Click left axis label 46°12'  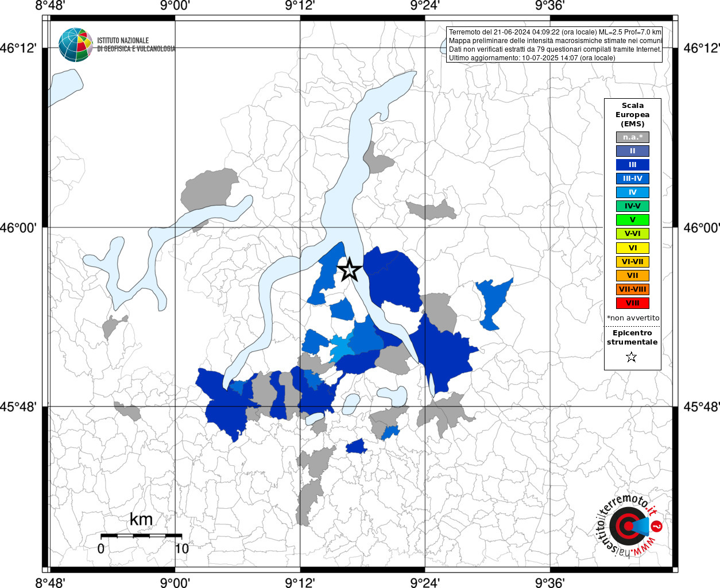pos(18,48)
